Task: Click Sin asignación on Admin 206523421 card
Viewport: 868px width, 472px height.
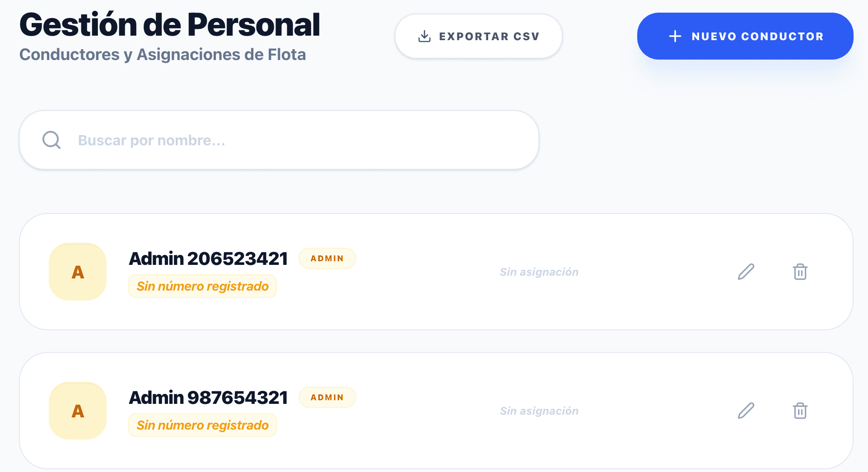Action: [x=539, y=272]
